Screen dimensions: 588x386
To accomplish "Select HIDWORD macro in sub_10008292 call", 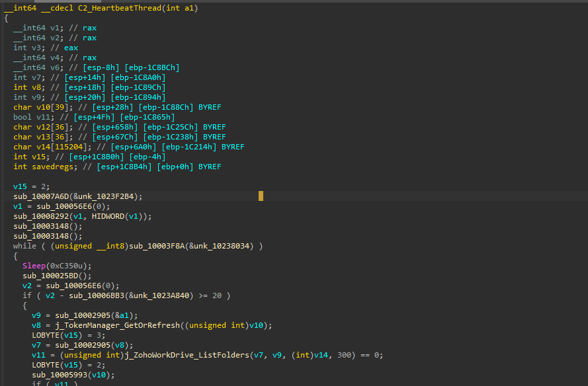I will point(108,216).
